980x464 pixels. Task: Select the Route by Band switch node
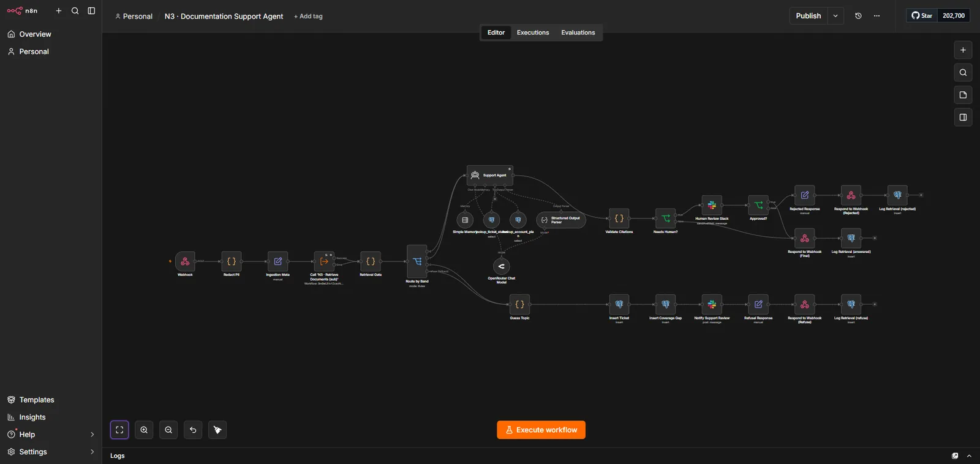[417, 261]
